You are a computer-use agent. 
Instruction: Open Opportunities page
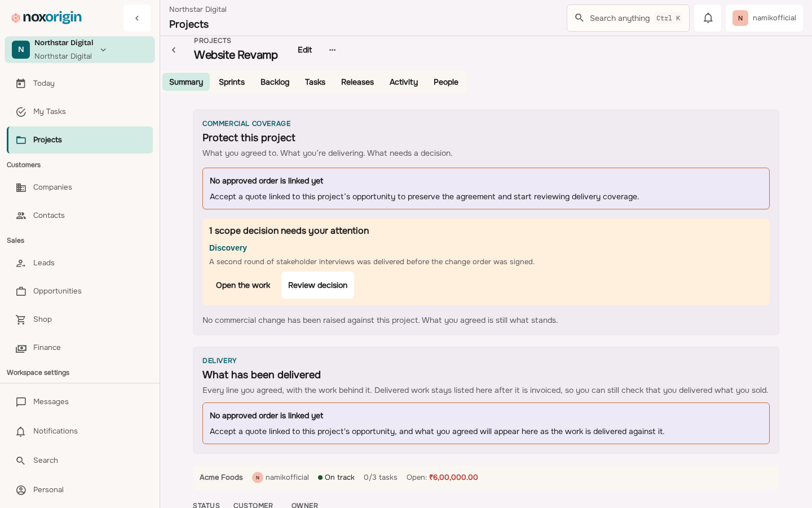pos(80,291)
